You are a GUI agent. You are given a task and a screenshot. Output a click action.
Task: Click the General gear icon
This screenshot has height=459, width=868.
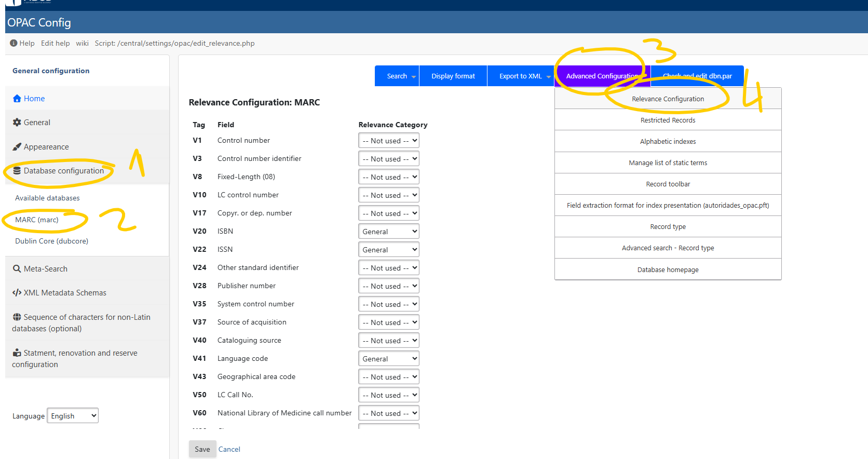17,123
